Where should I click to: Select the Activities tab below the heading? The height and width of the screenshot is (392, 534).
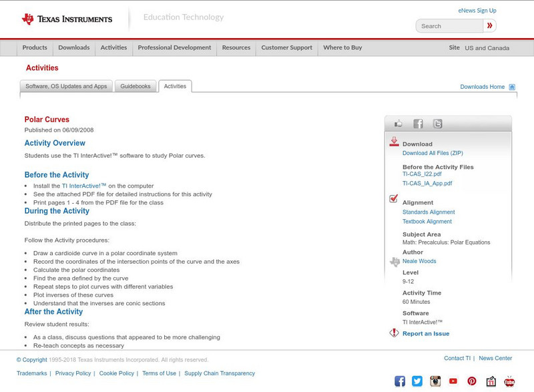point(175,86)
